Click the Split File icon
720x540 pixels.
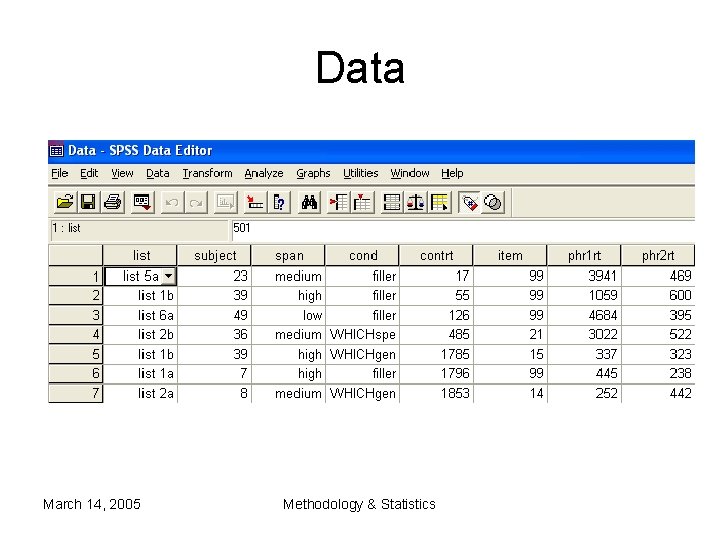tap(392, 202)
